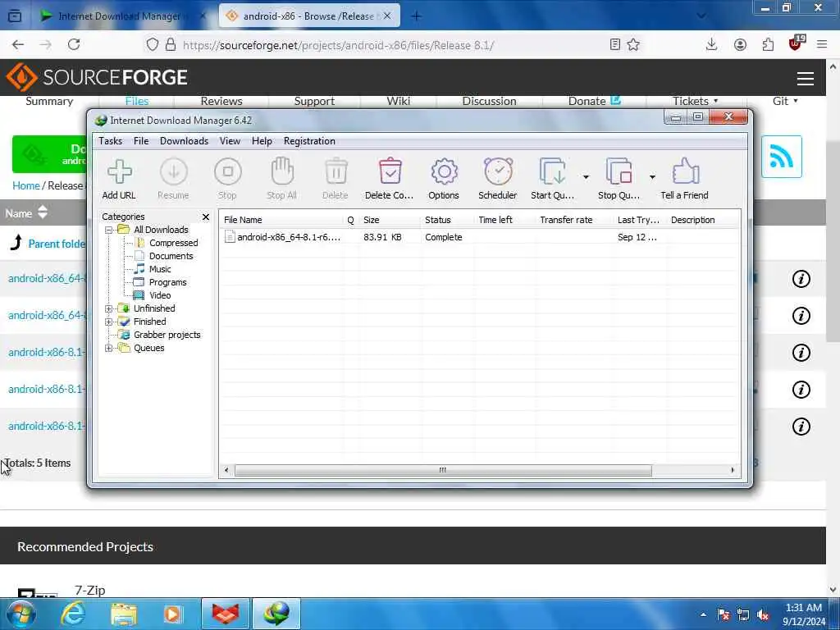The width and height of the screenshot is (840, 630).
Task: Open Start Queue dropdown arrow
Action: pos(586,177)
